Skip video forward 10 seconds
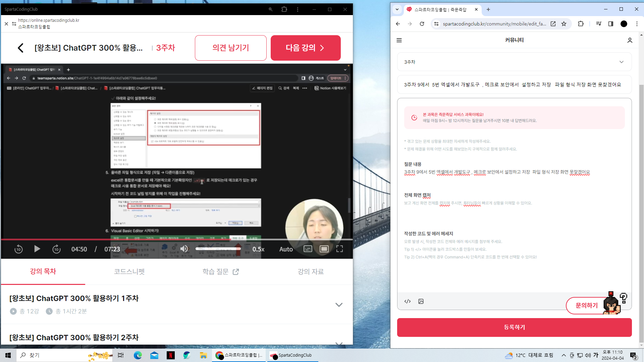 [56, 249]
